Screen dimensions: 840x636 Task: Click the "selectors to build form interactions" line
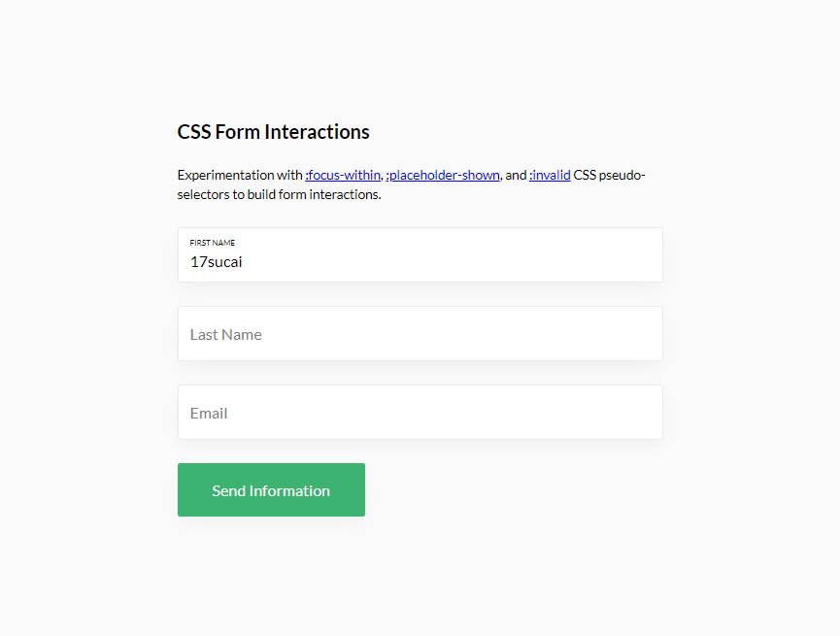(279, 194)
